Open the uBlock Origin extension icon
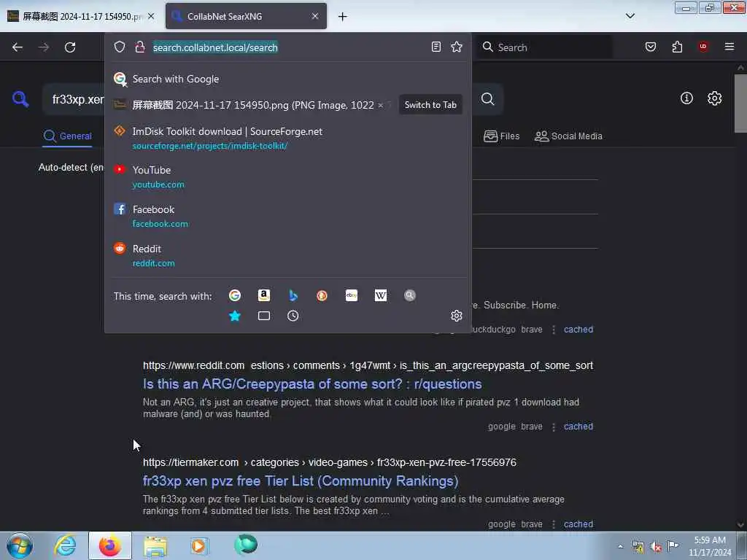This screenshot has height=560, width=747. (x=703, y=47)
